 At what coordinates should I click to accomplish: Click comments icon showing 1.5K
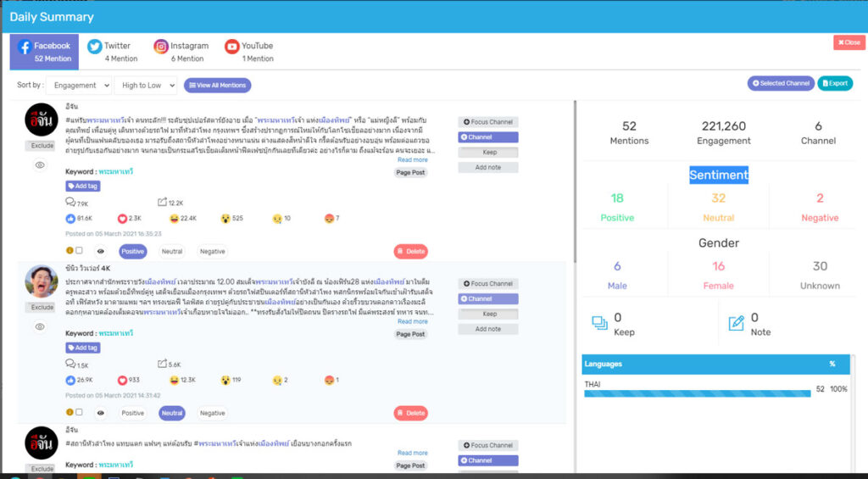pyautogui.click(x=70, y=364)
